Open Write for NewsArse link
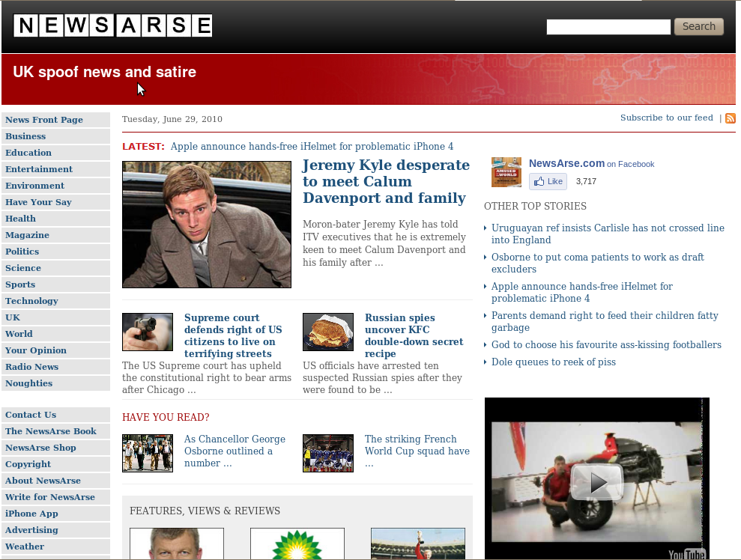This screenshot has width=741, height=560. (x=55, y=497)
